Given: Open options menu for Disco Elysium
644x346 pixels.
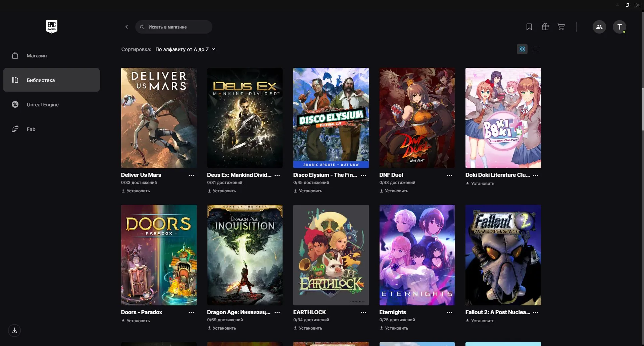Looking at the screenshot, I should 363,175.
